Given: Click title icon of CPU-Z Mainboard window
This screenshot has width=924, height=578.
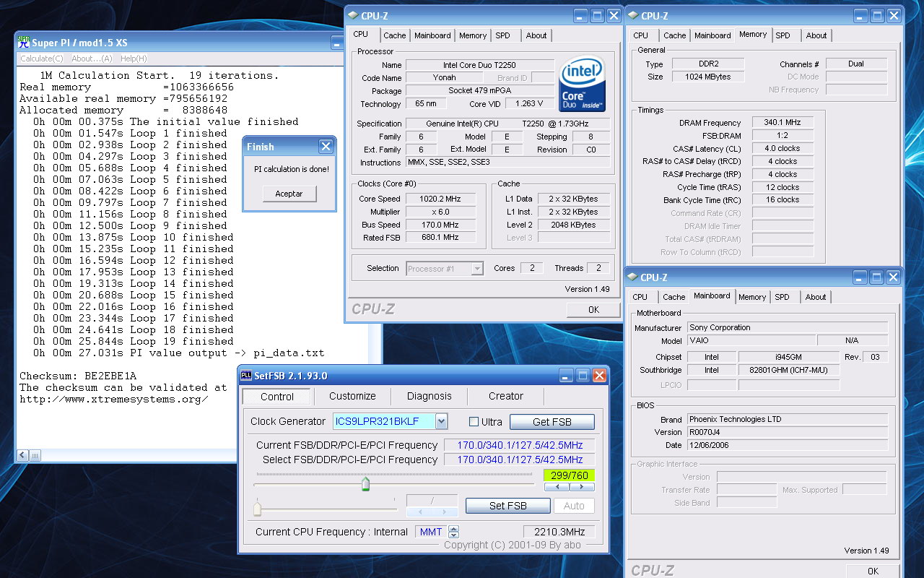Looking at the screenshot, I should click(632, 277).
